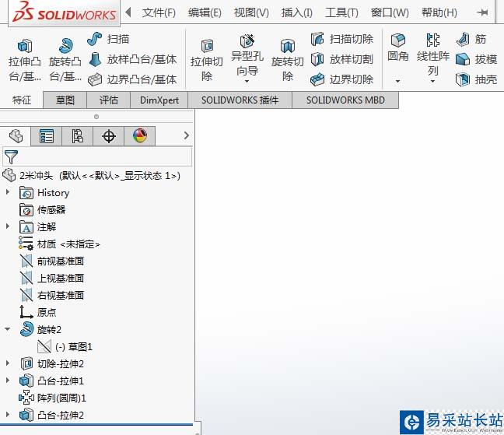Click the Revolved Boss/Base (旋转凸台/基体) tool
This screenshot has height=435, width=504.
coord(65,60)
